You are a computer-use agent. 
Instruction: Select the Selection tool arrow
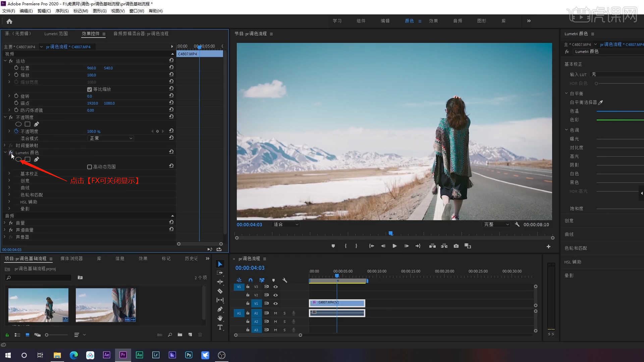pyautogui.click(x=220, y=264)
